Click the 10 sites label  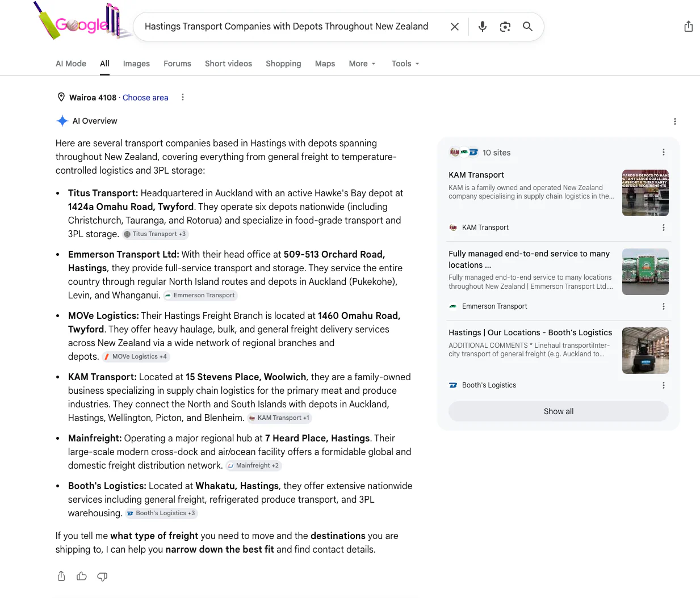(x=497, y=153)
